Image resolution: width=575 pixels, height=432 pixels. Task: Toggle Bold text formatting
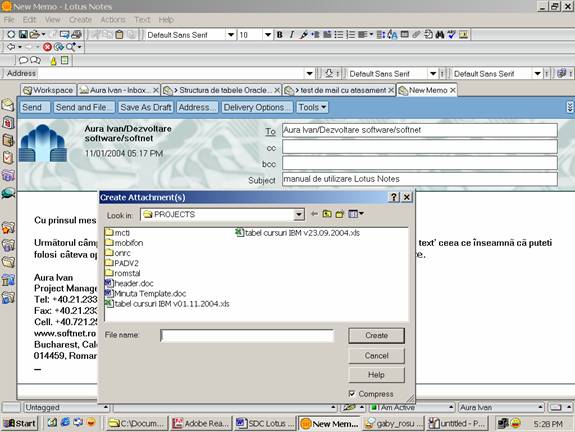point(279,34)
